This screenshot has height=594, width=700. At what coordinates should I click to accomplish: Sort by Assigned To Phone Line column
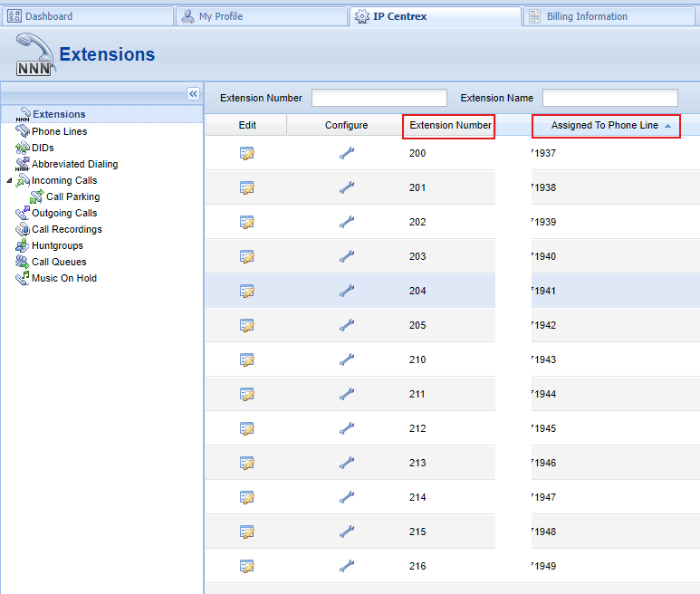605,125
